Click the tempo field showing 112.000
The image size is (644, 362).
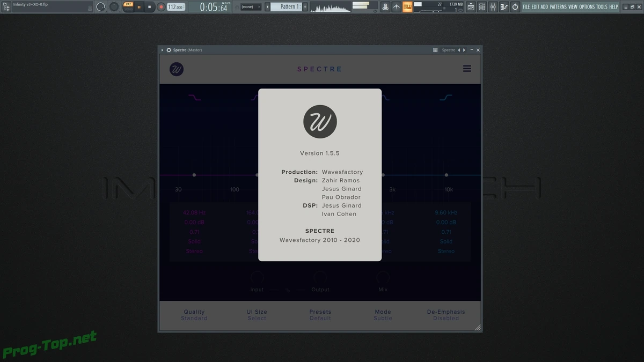[x=175, y=7]
